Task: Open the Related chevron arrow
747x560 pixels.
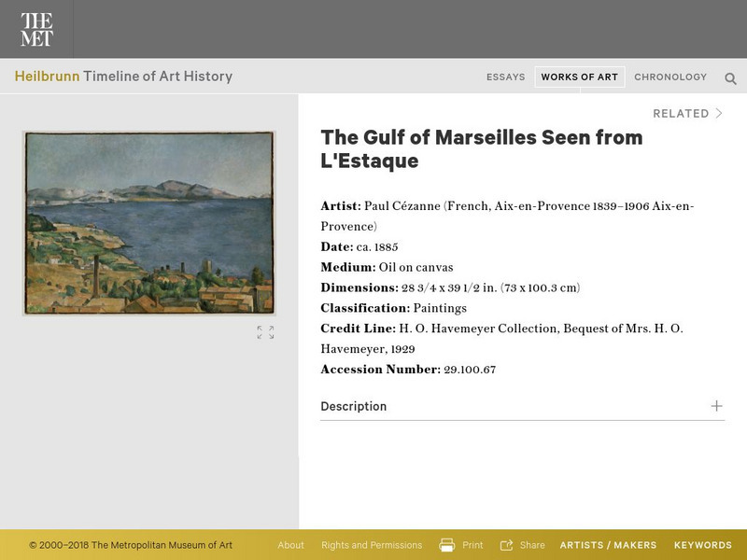Action: tap(719, 114)
